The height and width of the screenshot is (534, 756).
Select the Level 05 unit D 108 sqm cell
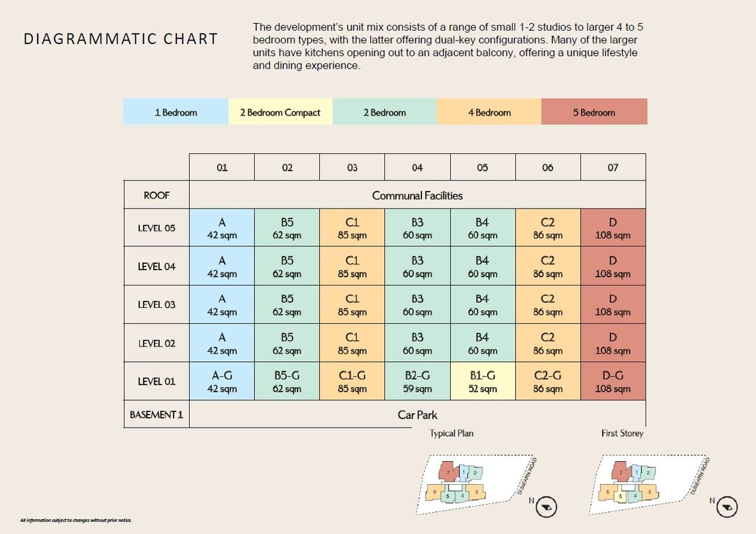[x=612, y=228]
